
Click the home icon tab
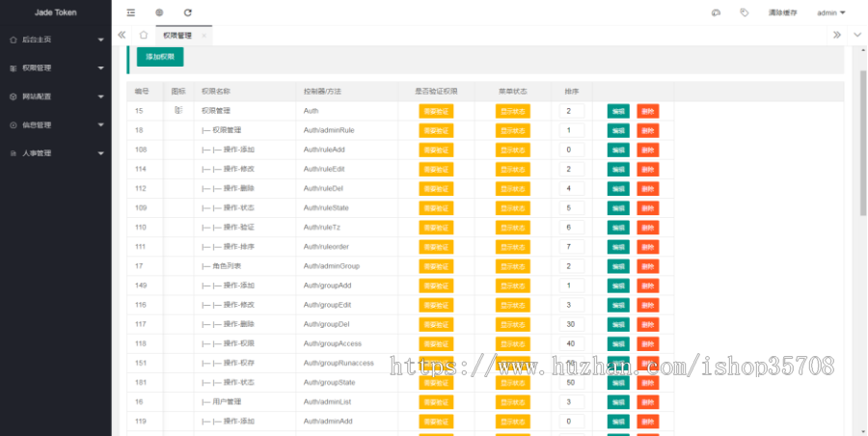(144, 35)
